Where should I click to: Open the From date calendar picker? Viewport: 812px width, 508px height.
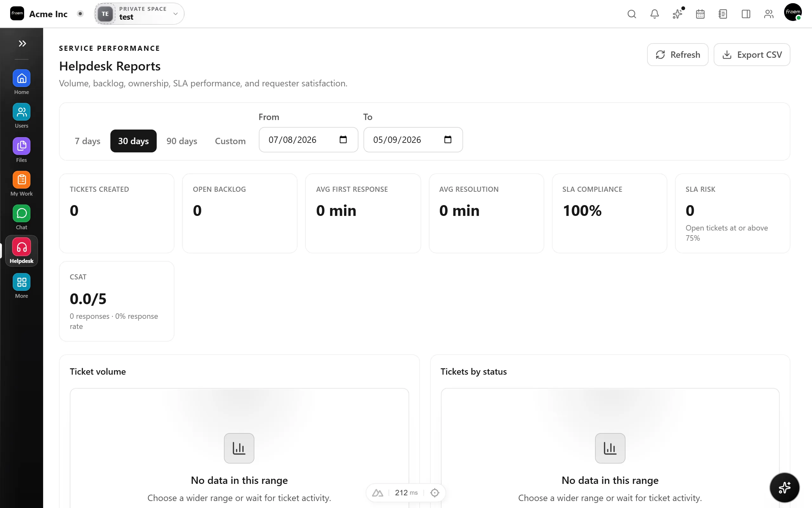pos(343,139)
